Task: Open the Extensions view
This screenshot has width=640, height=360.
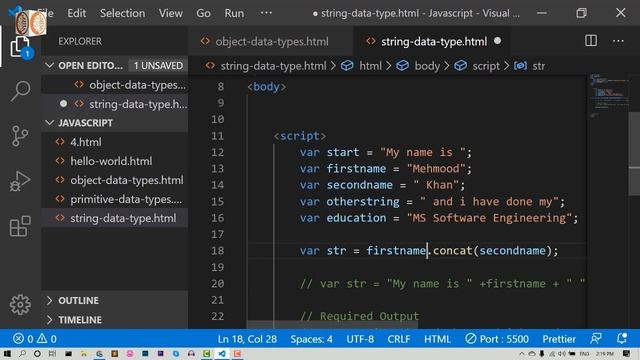Action: [20, 226]
